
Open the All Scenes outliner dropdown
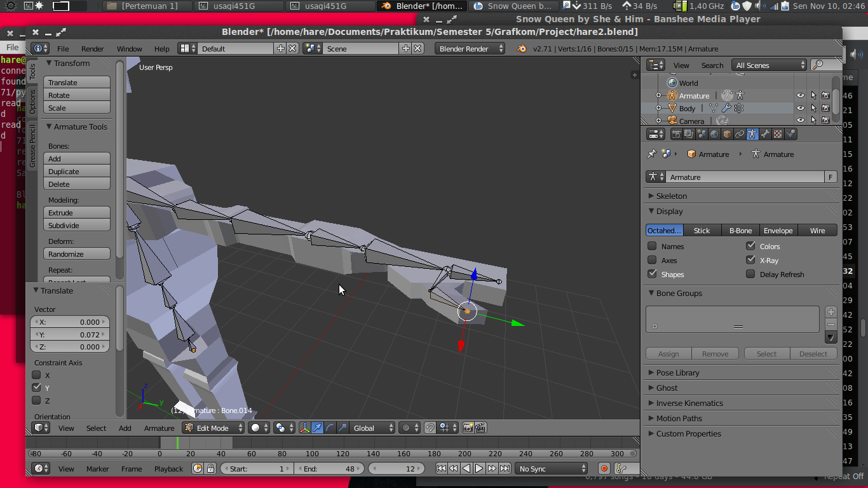[770, 65]
